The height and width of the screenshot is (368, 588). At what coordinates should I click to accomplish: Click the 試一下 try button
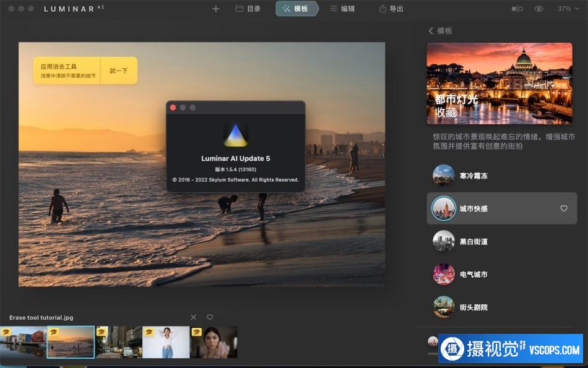pyautogui.click(x=118, y=71)
